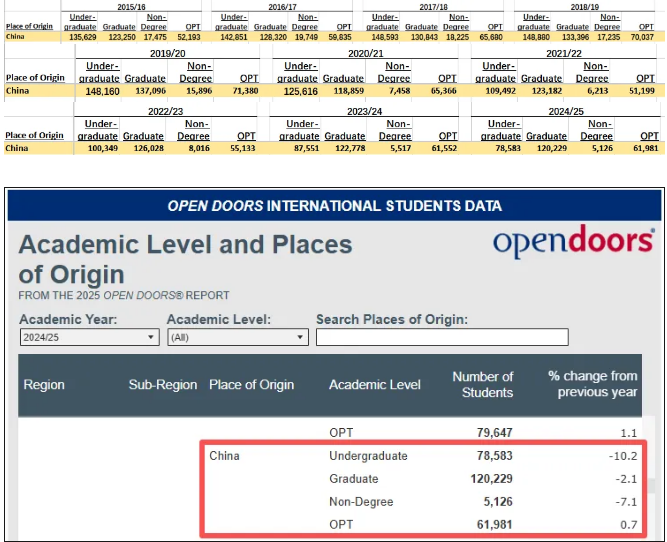Select the China place of origin cell
The width and height of the screenshot is (667, 542).
pos(225,456)
